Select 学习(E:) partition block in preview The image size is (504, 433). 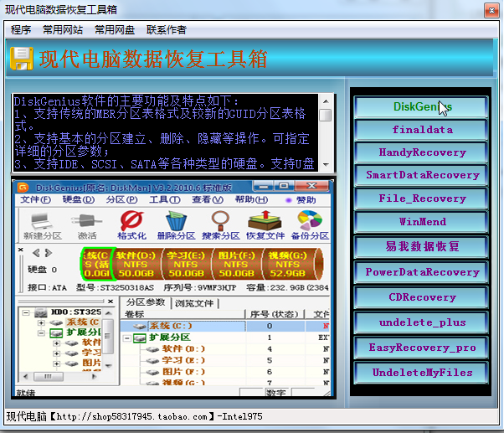(186, 264)
